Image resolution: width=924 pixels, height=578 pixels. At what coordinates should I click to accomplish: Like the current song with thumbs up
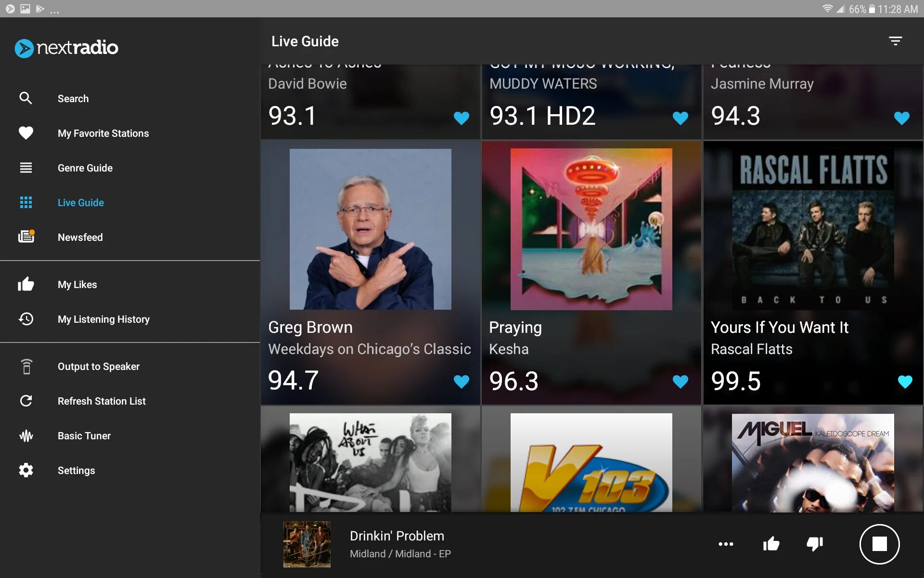coord(771,544)
